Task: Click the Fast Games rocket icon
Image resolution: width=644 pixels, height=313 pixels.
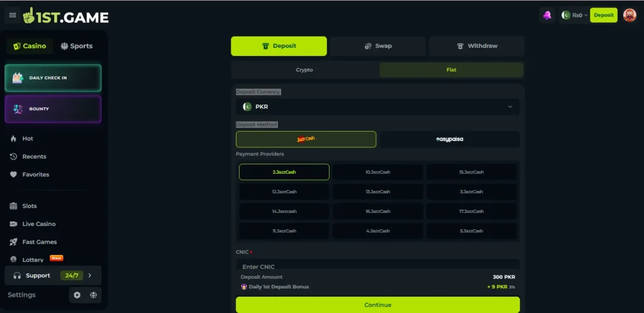Action: pos(14,242)
